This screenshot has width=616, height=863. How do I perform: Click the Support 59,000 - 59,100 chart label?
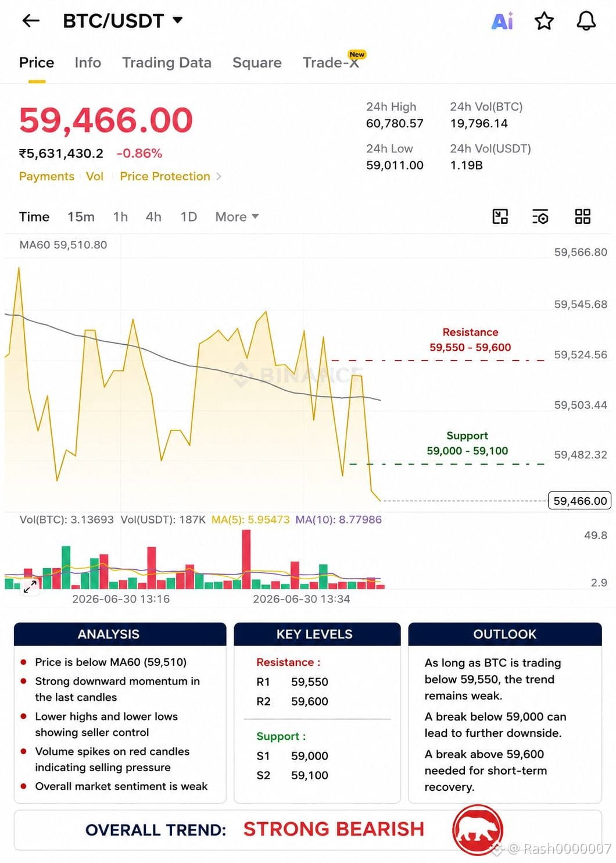point(467,443)
